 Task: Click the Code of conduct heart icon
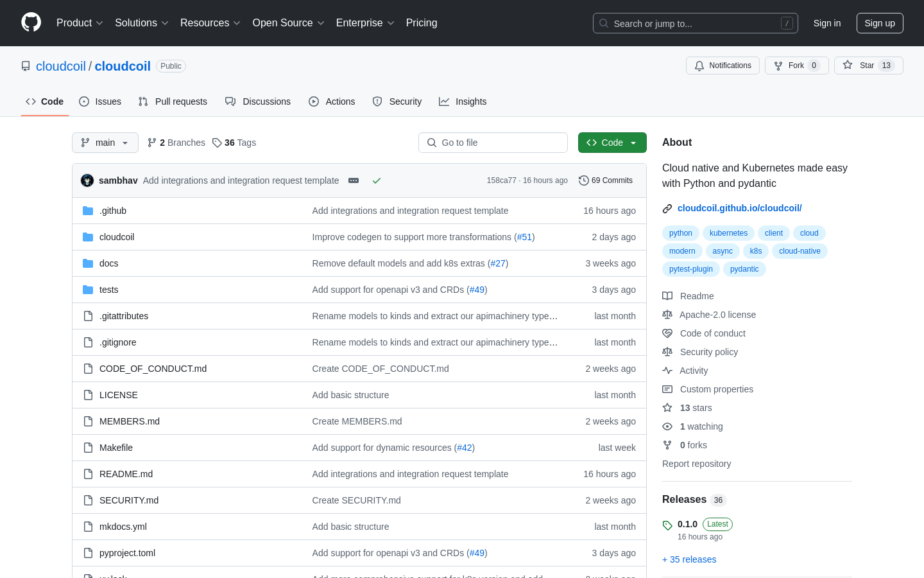(667, 333)
